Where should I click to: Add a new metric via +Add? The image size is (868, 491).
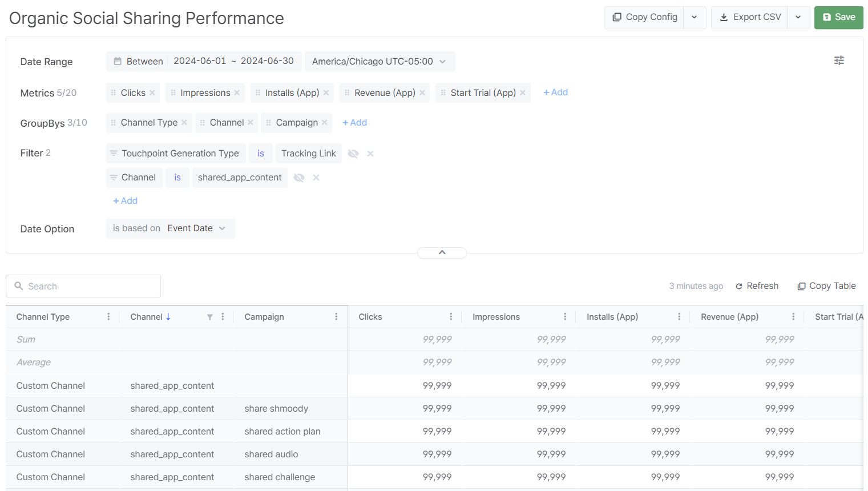555,92
